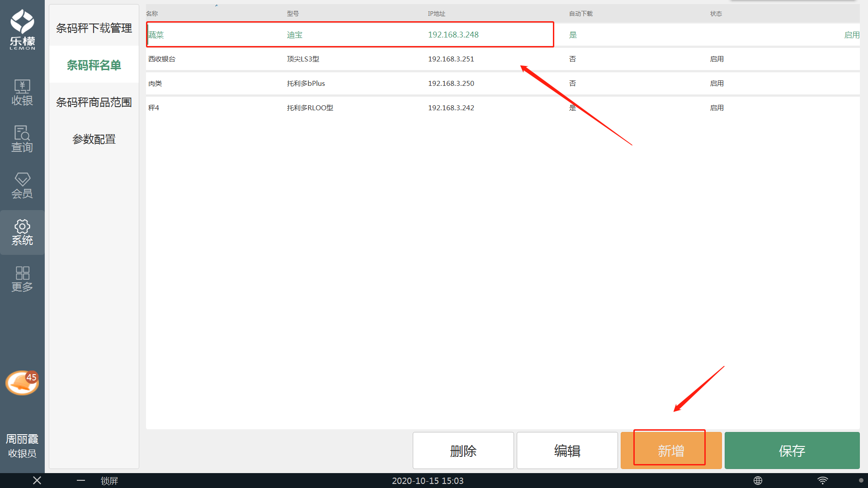The height and width of the screenshot is (488, 868).
Task: Sort by 型号 column header
Action: 292,14
